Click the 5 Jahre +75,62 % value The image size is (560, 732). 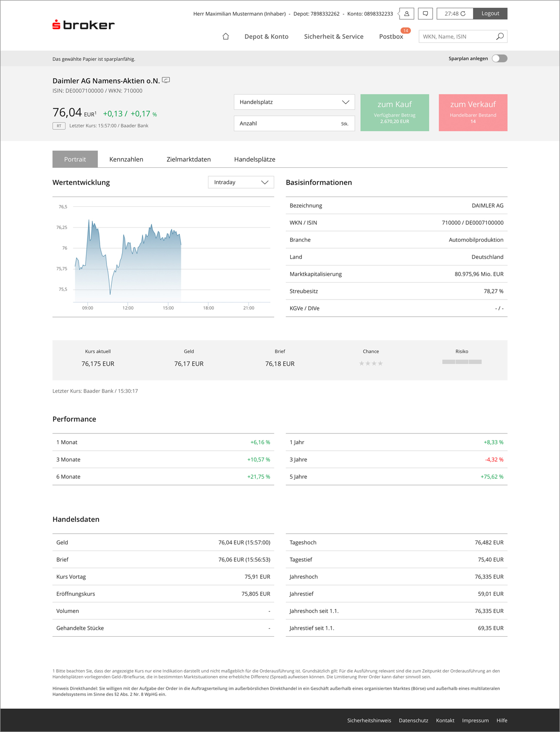point(492,477)
